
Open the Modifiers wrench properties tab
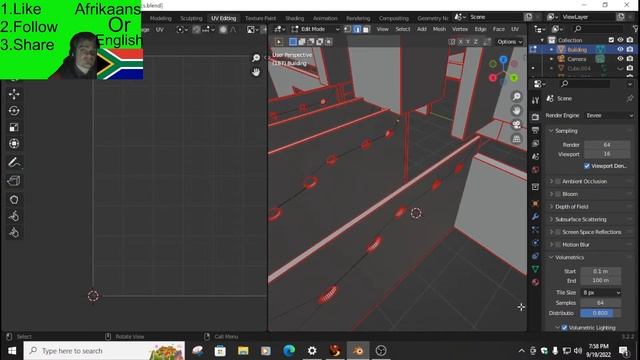tap(536, 216)
